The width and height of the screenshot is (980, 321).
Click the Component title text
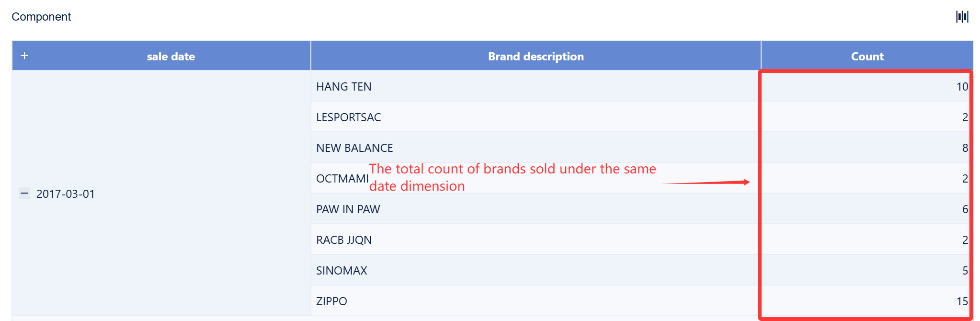click(41, 17)
